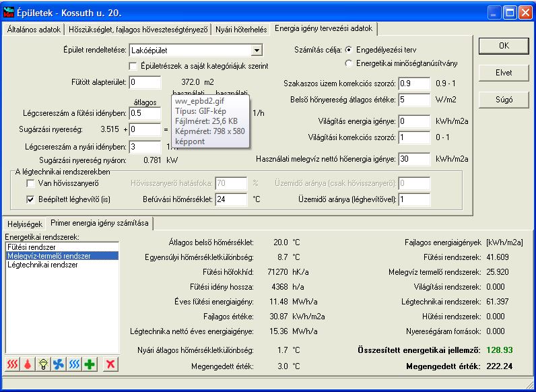Delete selected system with red X icon
Viewport: 536px width, 392px height.
tap(110, 364)
